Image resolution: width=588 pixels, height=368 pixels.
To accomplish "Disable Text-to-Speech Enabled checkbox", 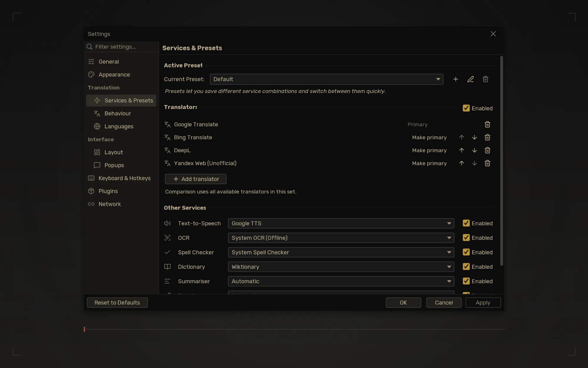I will click(x=466, y=223).
